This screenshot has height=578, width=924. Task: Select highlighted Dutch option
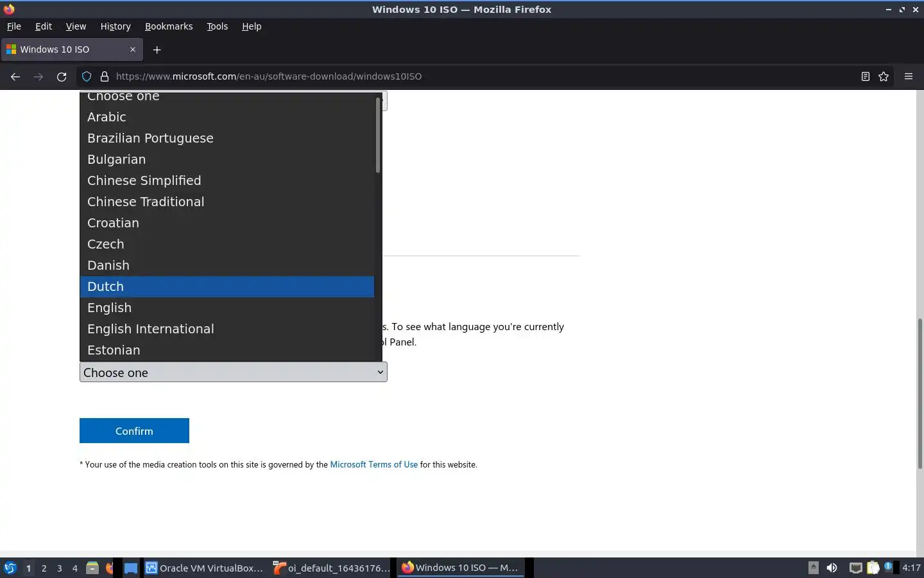tap(227, 286)
